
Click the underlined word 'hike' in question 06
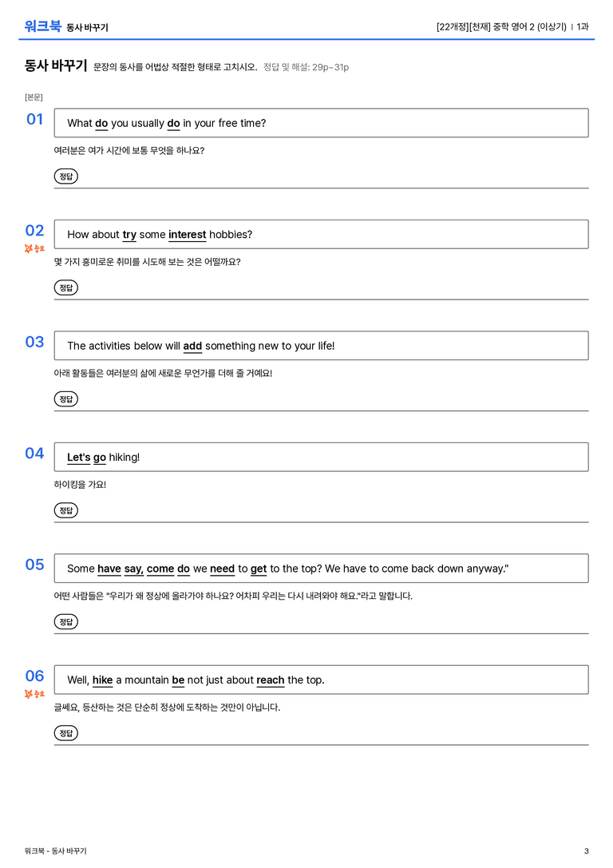point(102,680)
